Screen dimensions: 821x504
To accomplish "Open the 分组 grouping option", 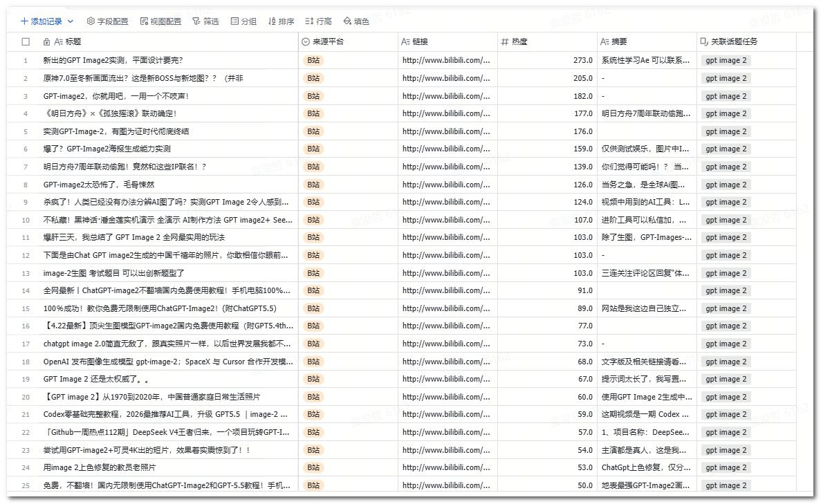I will tap(243, 21).
